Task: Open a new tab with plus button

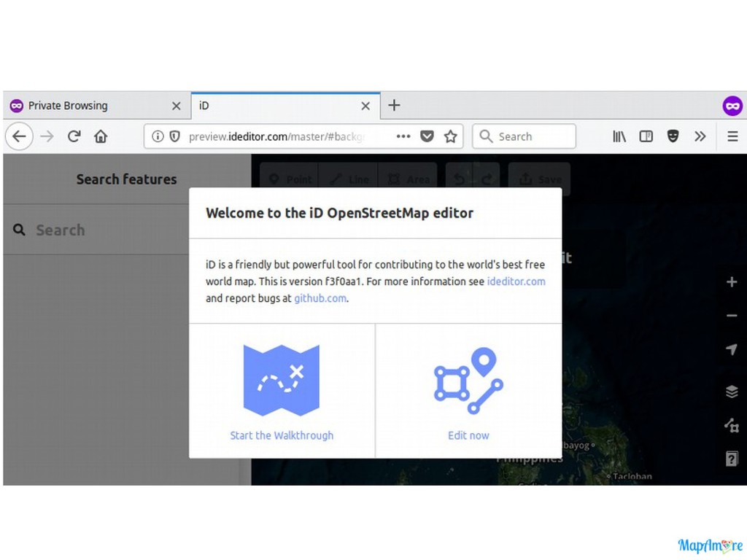Action: [394, 105]
